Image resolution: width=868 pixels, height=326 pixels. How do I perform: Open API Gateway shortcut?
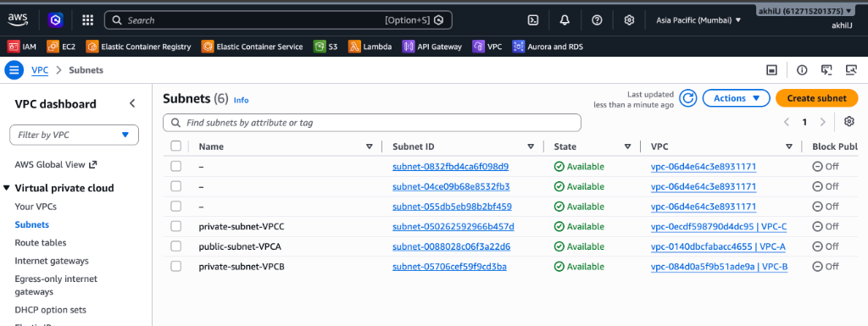click(432, 47)
